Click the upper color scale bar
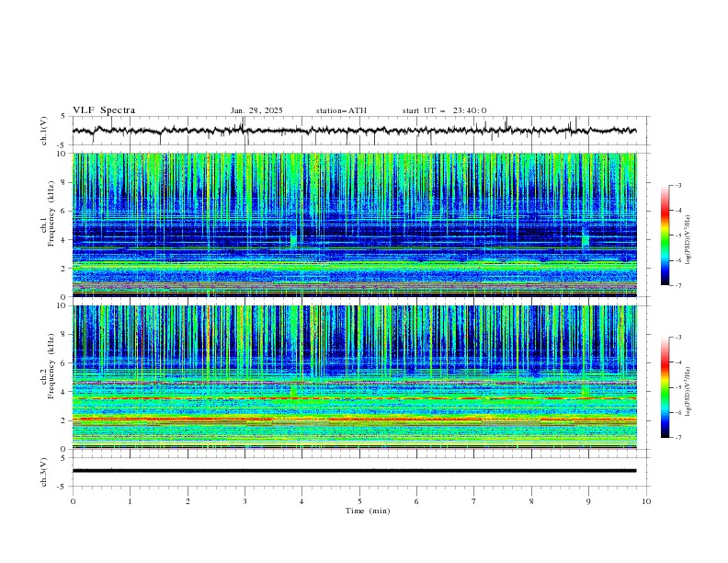The width and height of the screenshot is (728, 563). pos(665,236)
